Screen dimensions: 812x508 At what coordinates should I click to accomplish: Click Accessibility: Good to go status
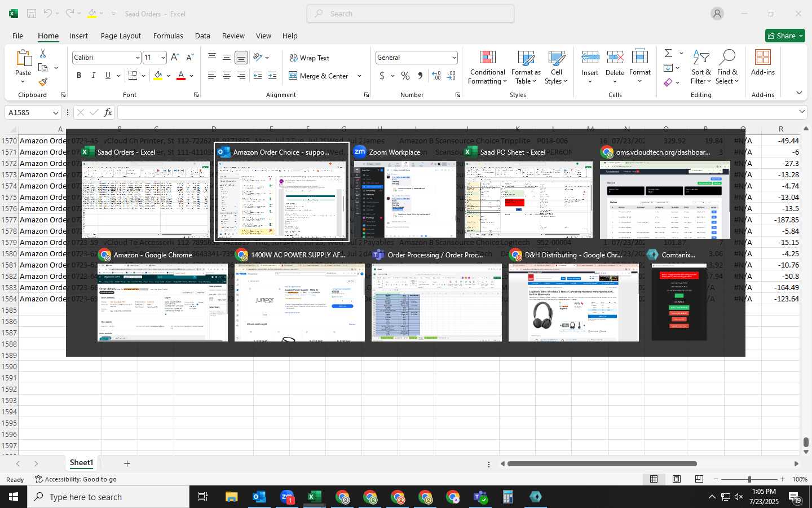[x=76, y=479]
